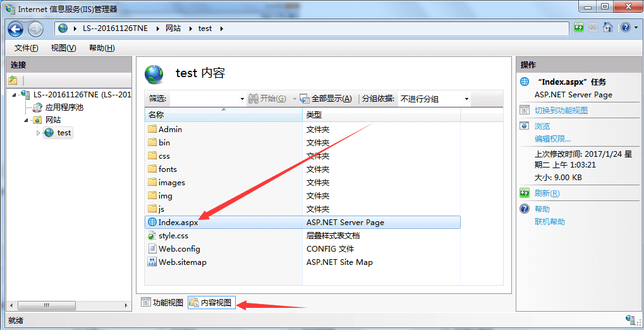Open the 文件(F) menu
This screenshot has width=644, height=330.
(x=27, y=48)
